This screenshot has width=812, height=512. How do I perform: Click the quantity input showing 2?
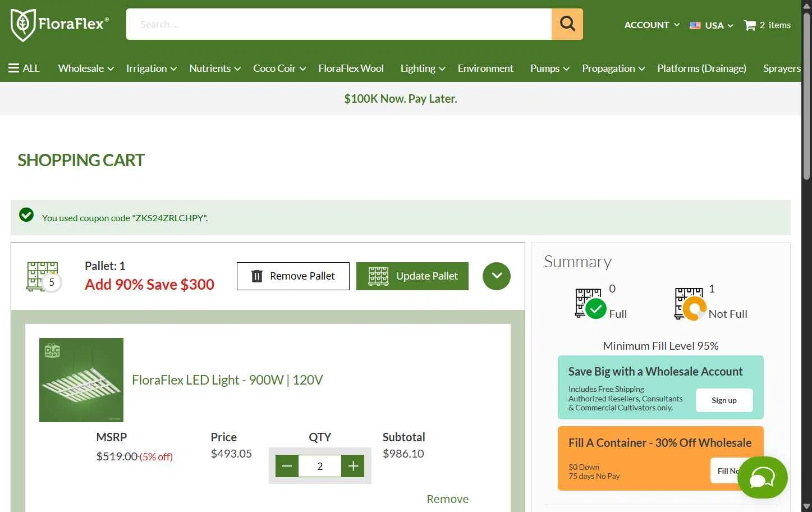click(320, 466)
